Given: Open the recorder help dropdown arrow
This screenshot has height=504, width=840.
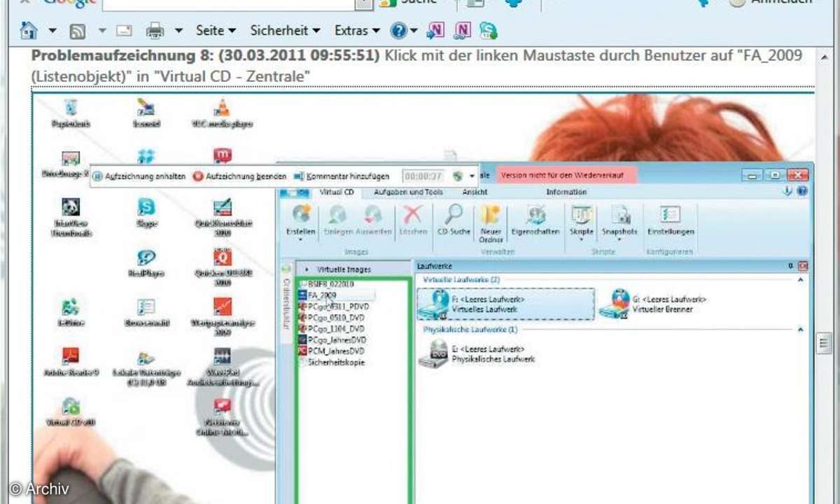Looking at the screenshot, I should pyautogui.click(x=472, y=176).
